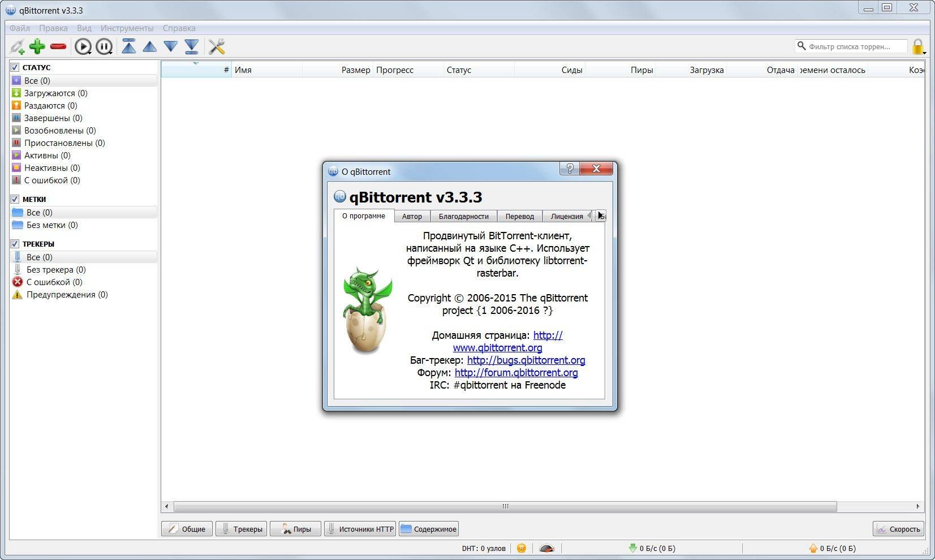Switch to the Лицензия tab
The height and width of the screenshot is (560, 935).
[566, 216]
